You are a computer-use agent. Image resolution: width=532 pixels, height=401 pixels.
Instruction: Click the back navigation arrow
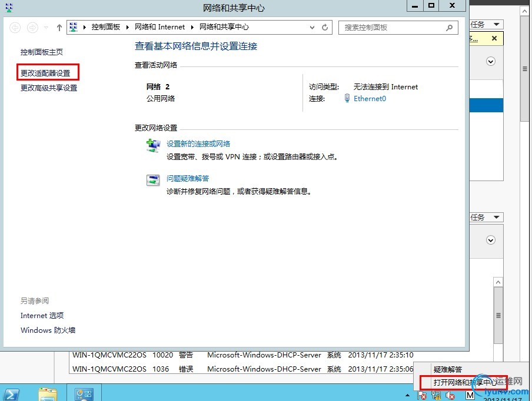pyautogui.click(x=15, y=28)
